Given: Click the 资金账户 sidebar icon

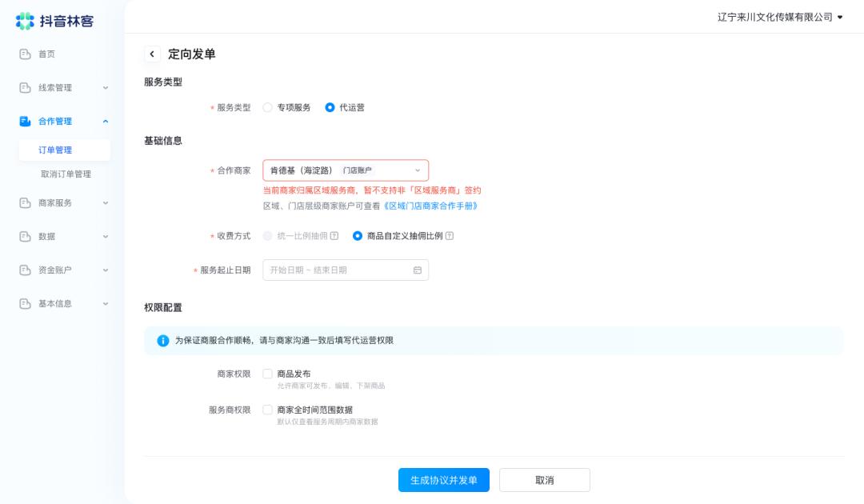Looking at the screenshot, I should 25,270.
